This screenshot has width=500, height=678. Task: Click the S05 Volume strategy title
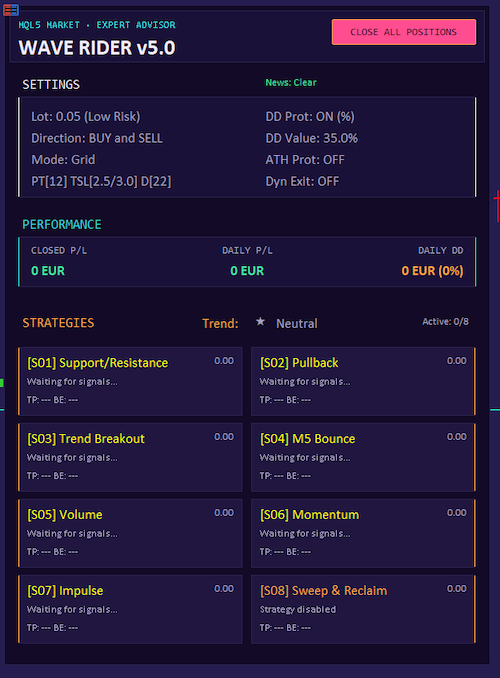point(65,515)
